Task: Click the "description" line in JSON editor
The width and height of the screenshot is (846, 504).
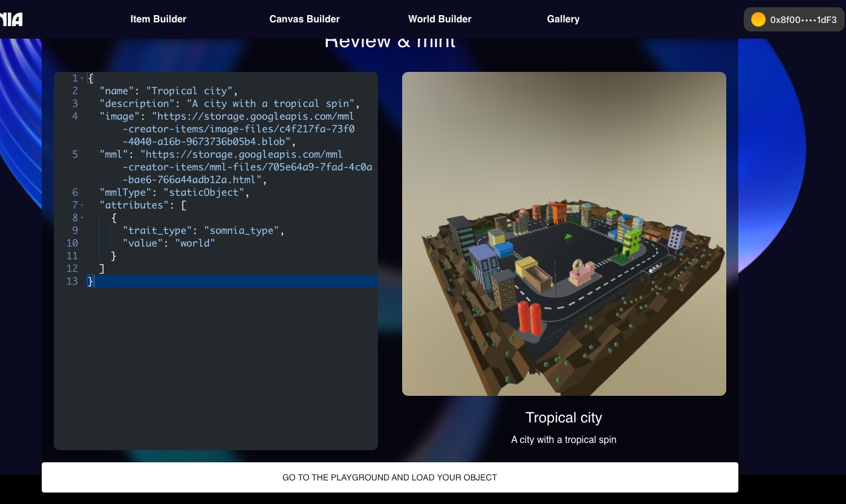Action: (x=230, y=104)
